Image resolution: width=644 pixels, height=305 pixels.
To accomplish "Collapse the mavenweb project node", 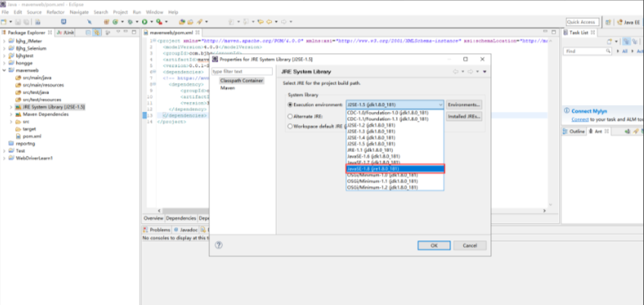I will [4, 71].
